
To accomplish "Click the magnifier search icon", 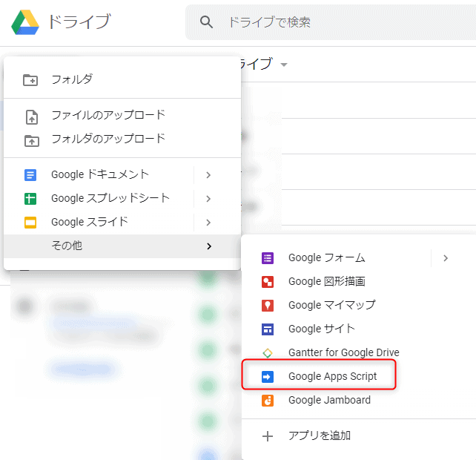I will pyautogui.click(x=207, y=22).
